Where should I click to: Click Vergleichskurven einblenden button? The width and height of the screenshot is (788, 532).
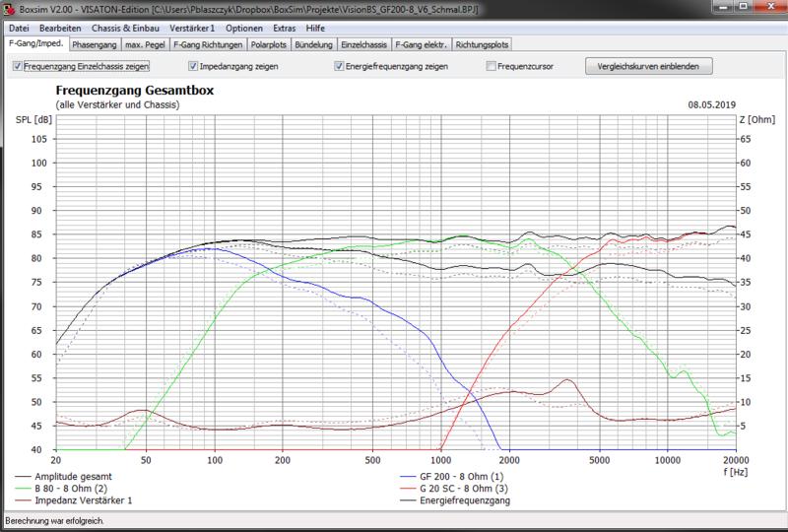tap(648, 67)
